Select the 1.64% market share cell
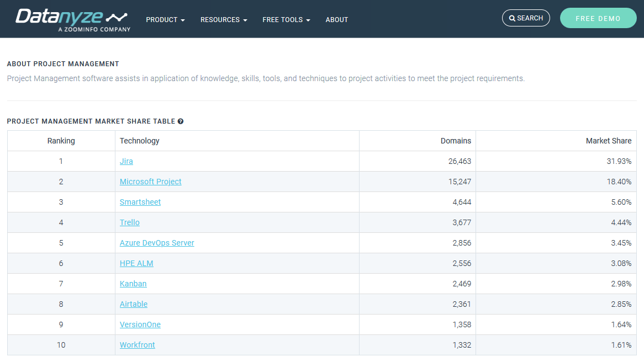This screenshot has width=644, height=362. 556,324
